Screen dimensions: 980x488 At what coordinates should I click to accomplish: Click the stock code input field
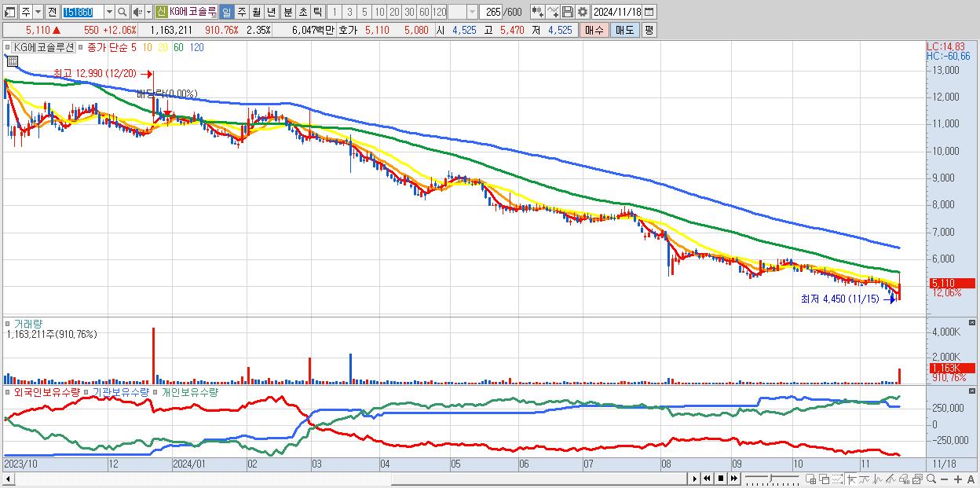click(82, 12)
